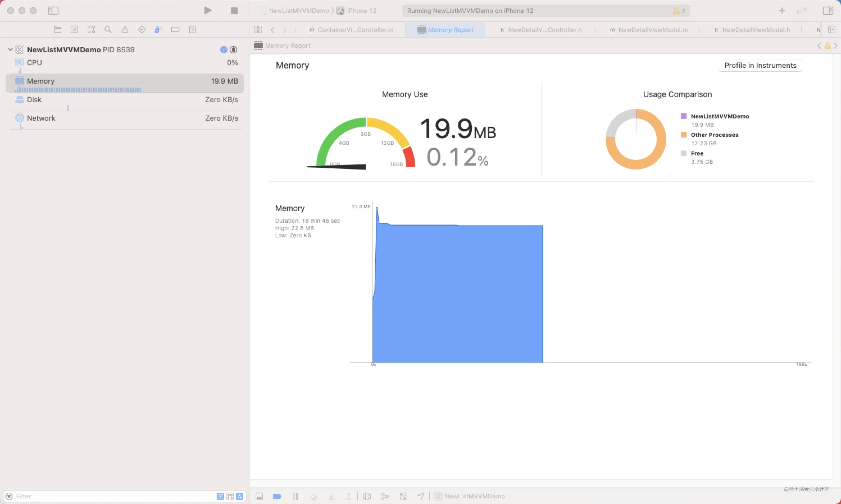Screen dimensions: 841x504
Task: Toggle the left navigator sidebar
Action: (53, 11)
